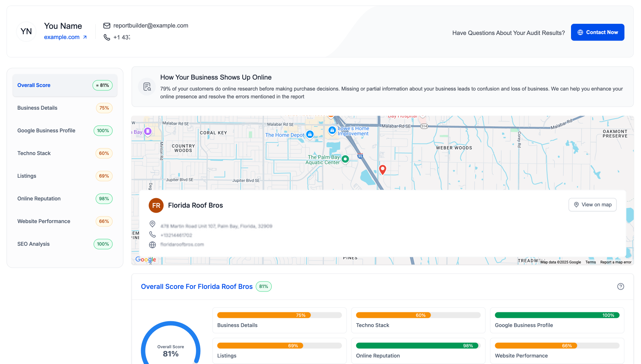Open the example.com link
This screenshot has height=364, width=641.
coord(62,37)
